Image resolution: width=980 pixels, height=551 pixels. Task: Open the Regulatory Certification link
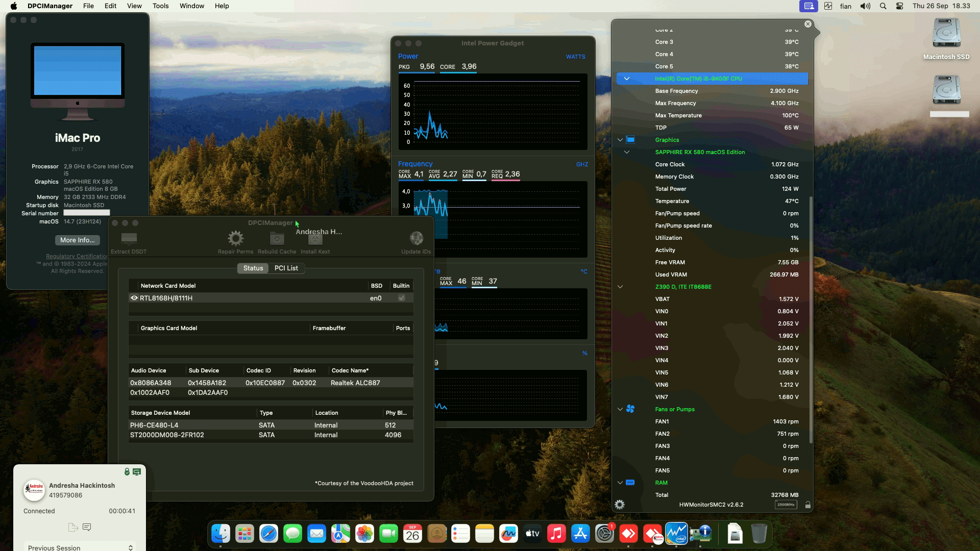point(77,256)
